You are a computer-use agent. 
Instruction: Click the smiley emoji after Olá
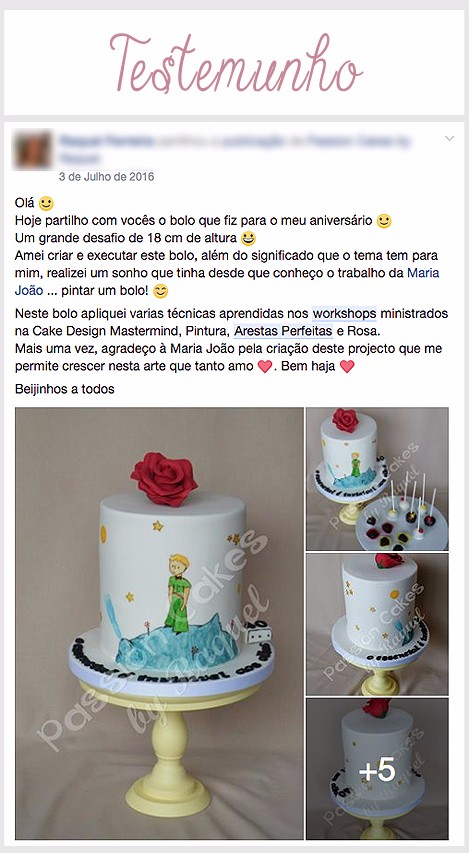point(46,203)
